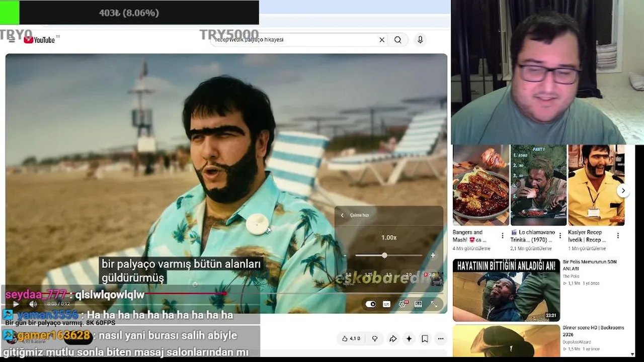Click gamer163628 chat username
Viewport: 644px width, 362px height.
pos(54,335)
